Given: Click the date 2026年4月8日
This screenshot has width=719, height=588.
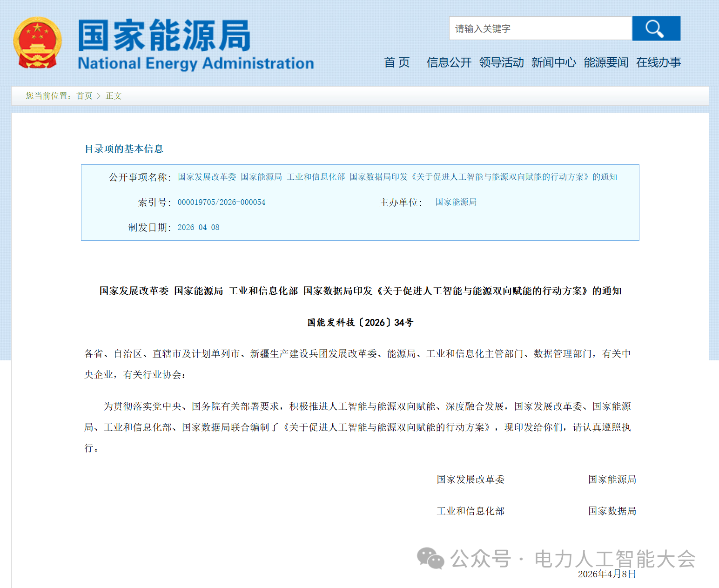Looking at the screenshot, I should 607,574.
